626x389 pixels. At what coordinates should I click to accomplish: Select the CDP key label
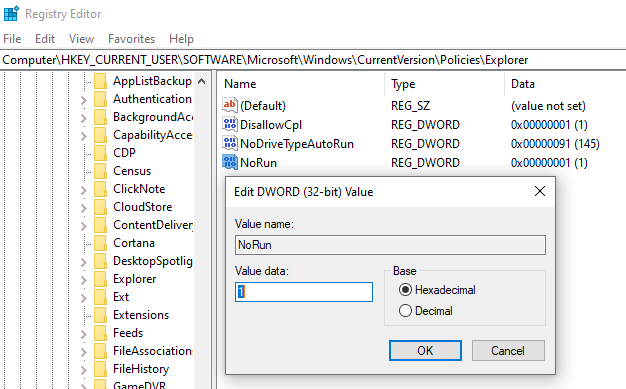pos(124,153)
